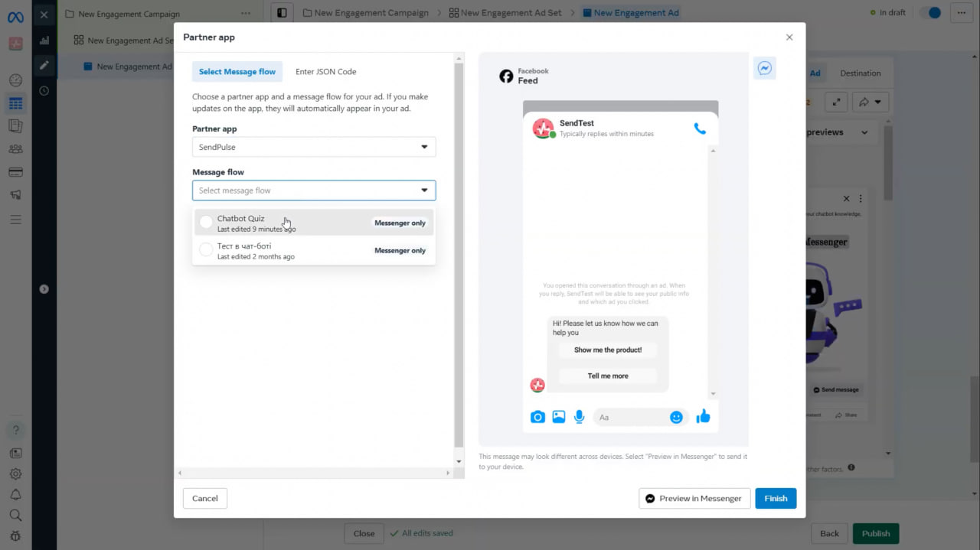Open the ads reporting pages icon
Screen dimensions: 980x550
15,125
